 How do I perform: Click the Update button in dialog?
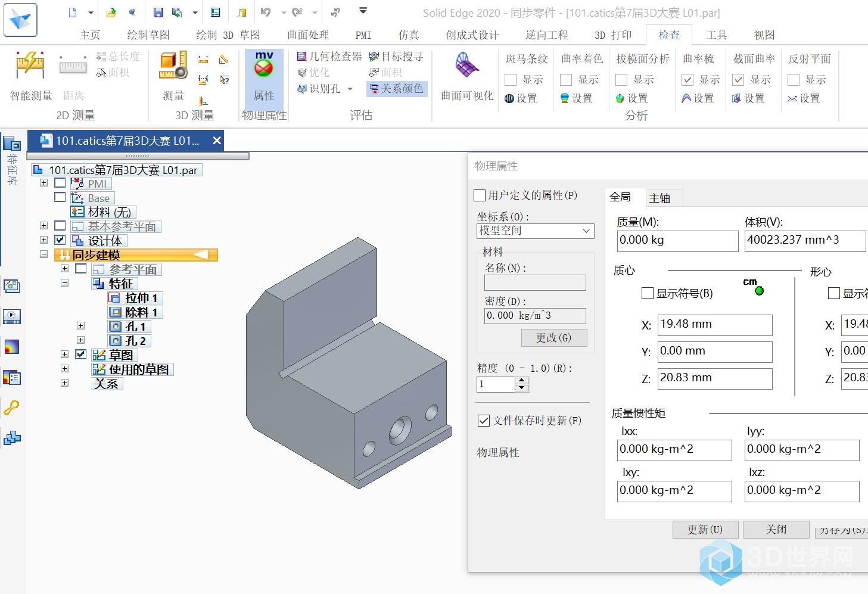click(705, 530)
